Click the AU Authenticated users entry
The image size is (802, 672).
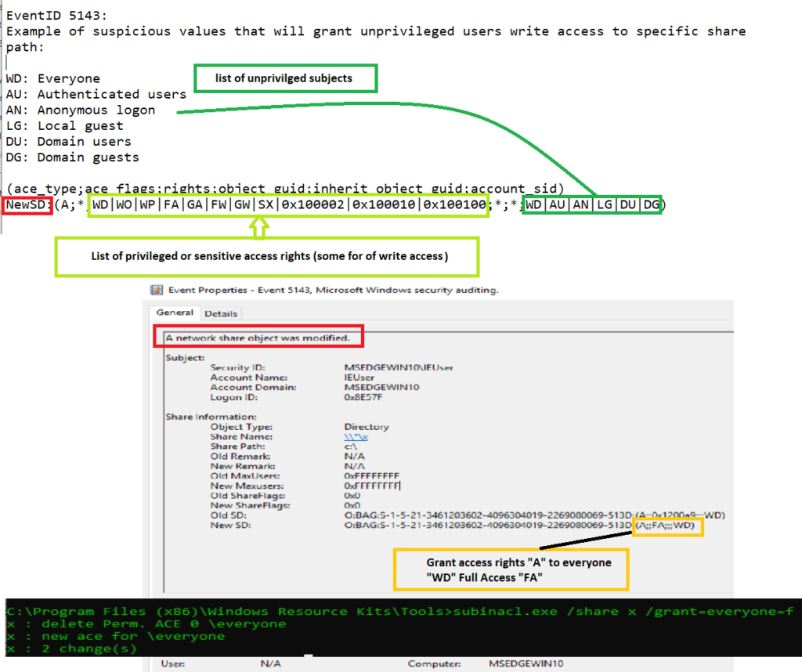point(94,94)
